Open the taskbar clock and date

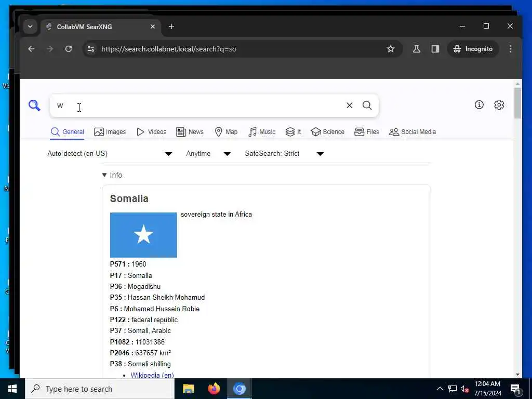[x=487, y=389]
